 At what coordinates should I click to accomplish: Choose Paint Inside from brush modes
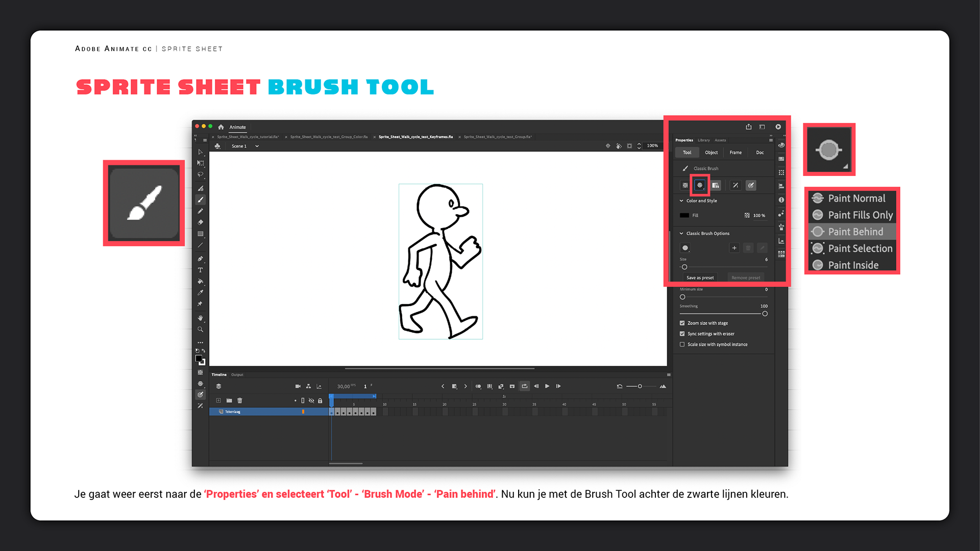click(x=853, y=265)
